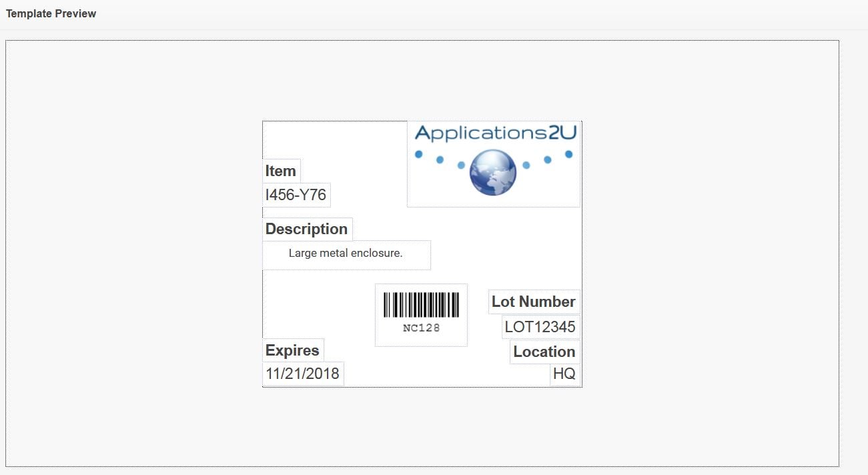The height and width of the screenshot is (475, 868).
Task: Click the Template Preview header title
Action: (51, 13)
